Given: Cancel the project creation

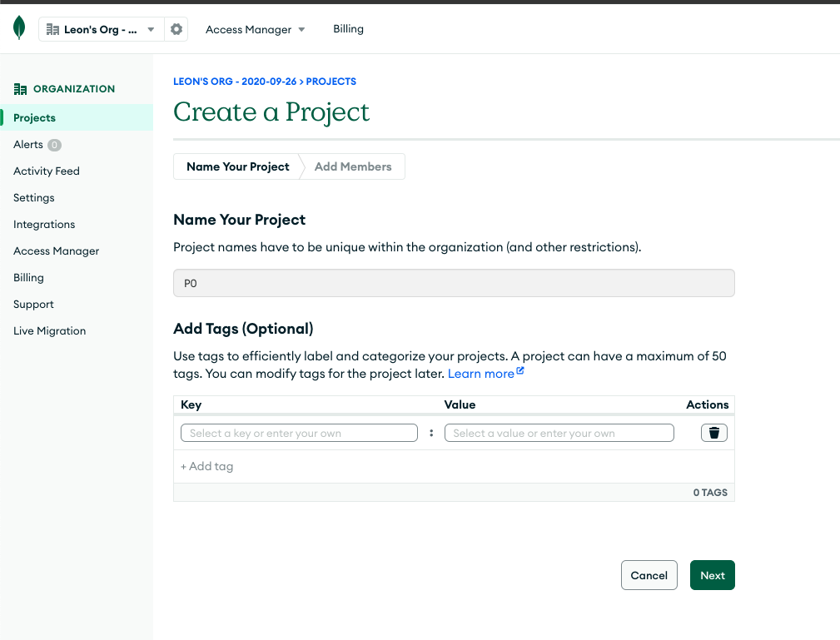Looking at the screenshot, I should coord(649,575).
